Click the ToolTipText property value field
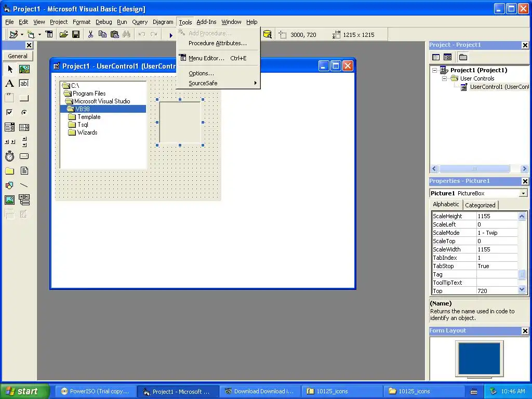 coord(497,283)
